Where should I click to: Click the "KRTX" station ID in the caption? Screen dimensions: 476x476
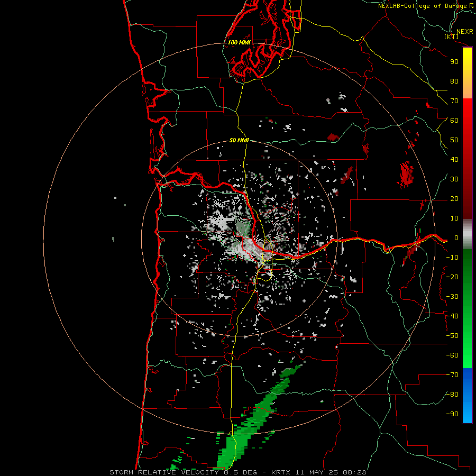(x=281, y=472)
